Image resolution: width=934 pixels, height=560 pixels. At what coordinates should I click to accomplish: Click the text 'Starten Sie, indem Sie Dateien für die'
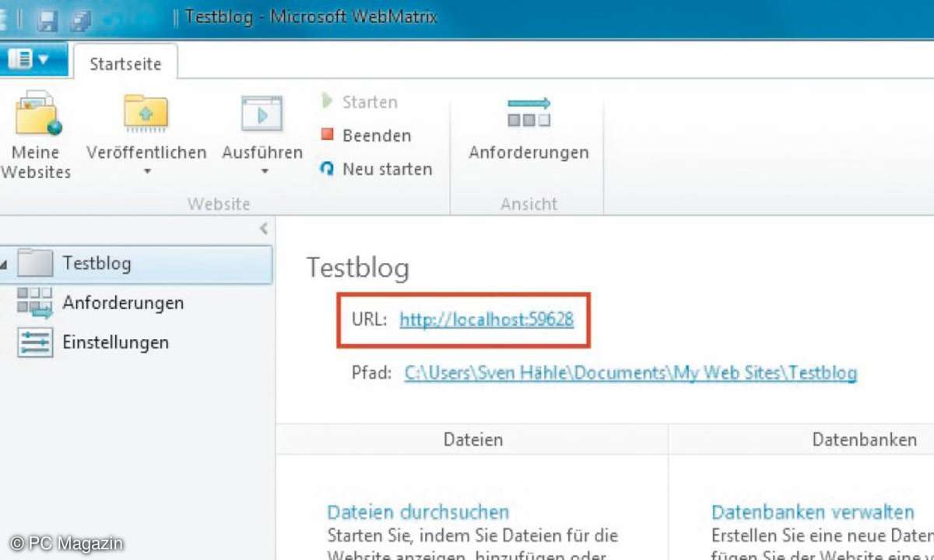(473, 536)
